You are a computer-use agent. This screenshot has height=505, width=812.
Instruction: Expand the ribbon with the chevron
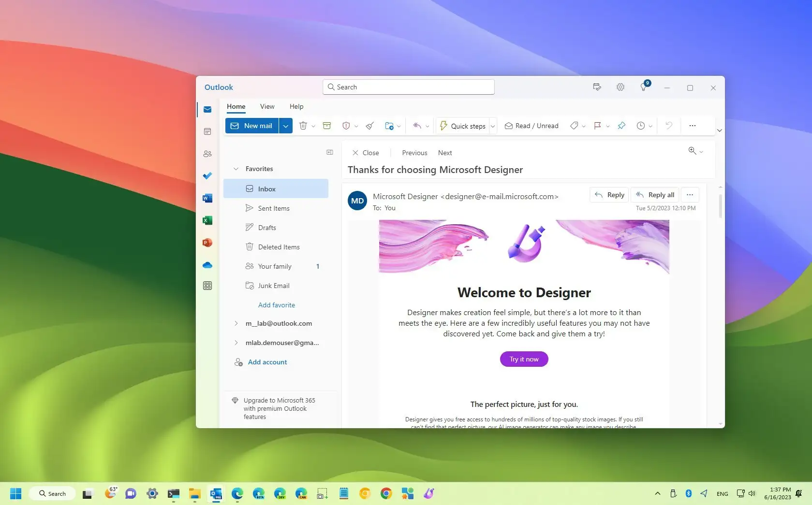[x=720, y=130]
